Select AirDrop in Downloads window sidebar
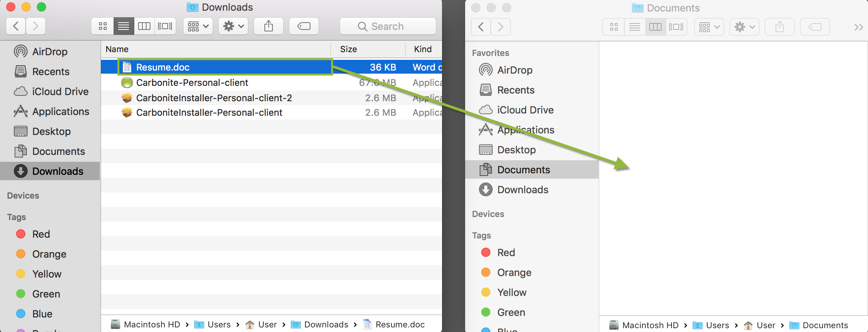This screenshot has height=332, width=868. pos(50,51)
